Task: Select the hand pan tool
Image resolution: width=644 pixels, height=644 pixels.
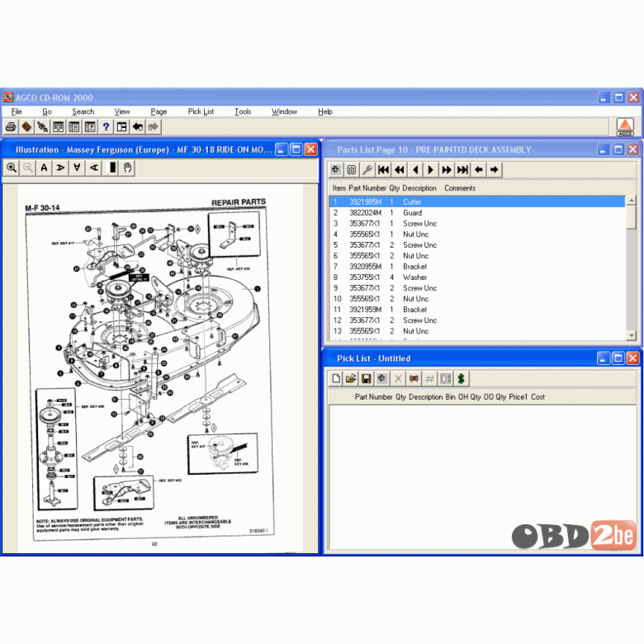Action: coord(127,168)
